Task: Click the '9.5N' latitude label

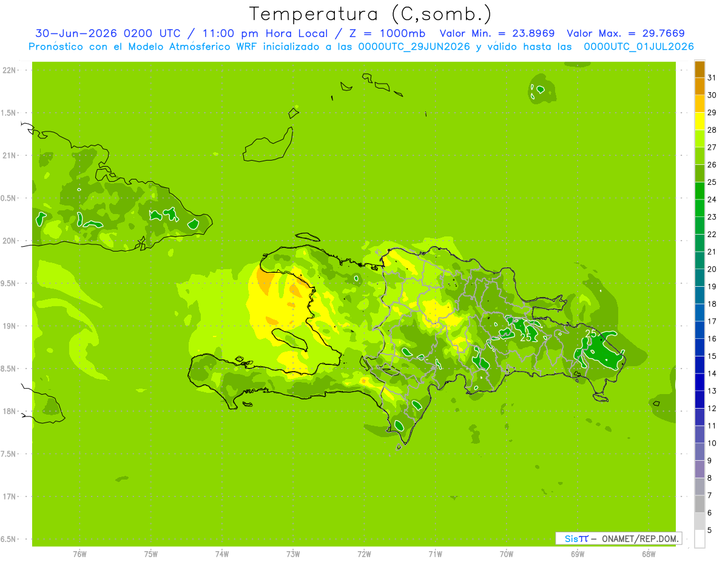Action: (8, 284)
